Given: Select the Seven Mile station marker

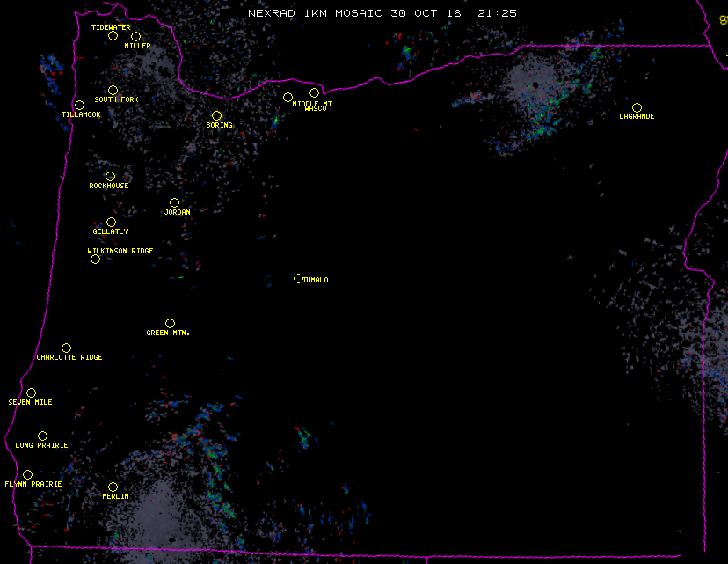Looking at the screenshot, I should tap(31, 392).
